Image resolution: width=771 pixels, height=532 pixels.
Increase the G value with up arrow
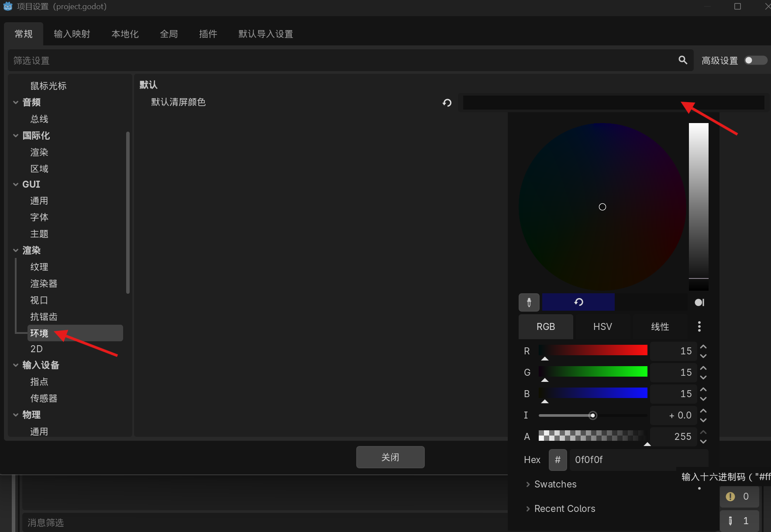click(x=703, y=368)
